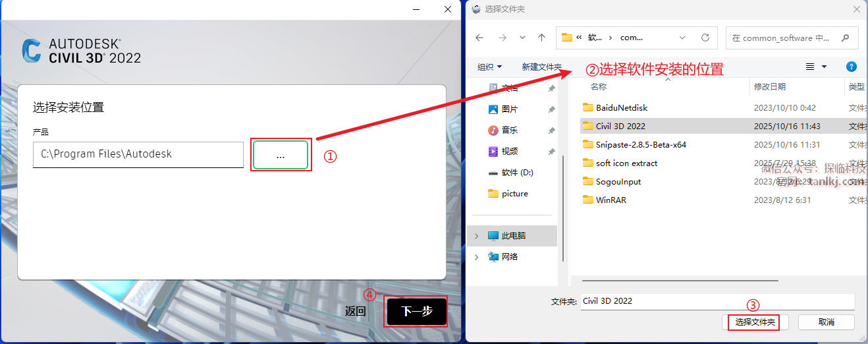Open recent locations dropdown chevron
Image resolution: width=868 pixels, height=344 pixels.
pyautogui.click(x=522, y=38)
